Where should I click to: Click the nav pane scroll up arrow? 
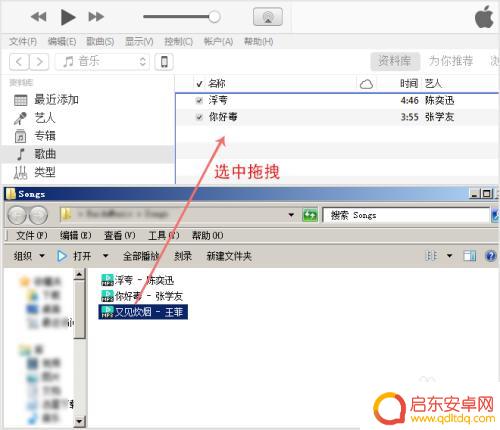point(79,275)
